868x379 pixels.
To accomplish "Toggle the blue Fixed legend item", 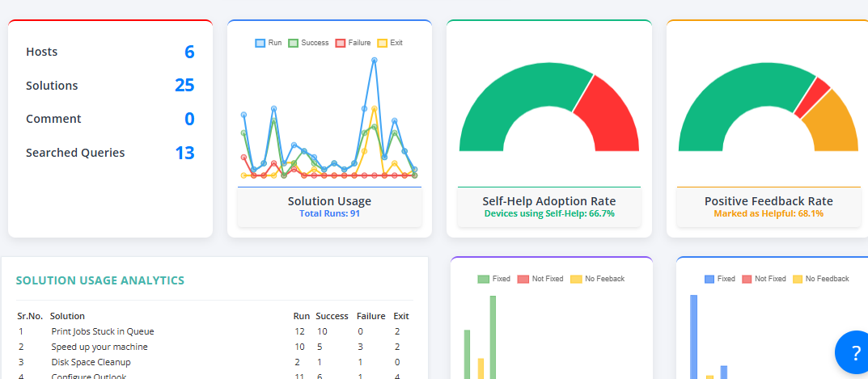I will tap(720, 279).
